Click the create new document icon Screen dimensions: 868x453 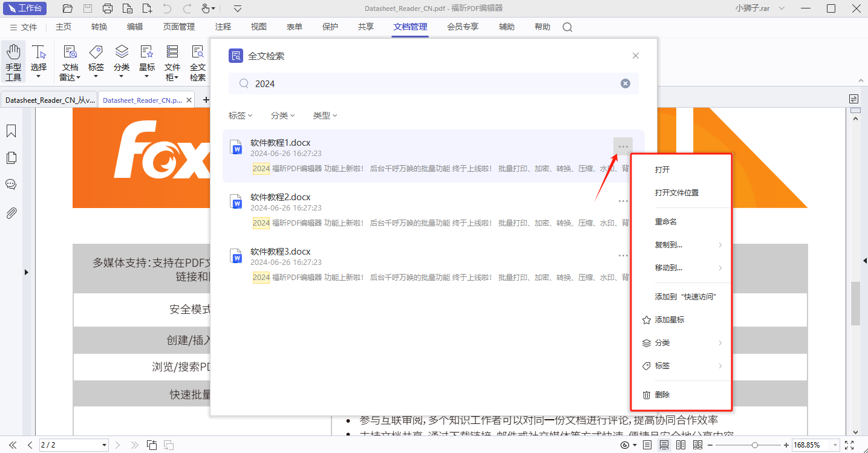[x=147, y=8]
